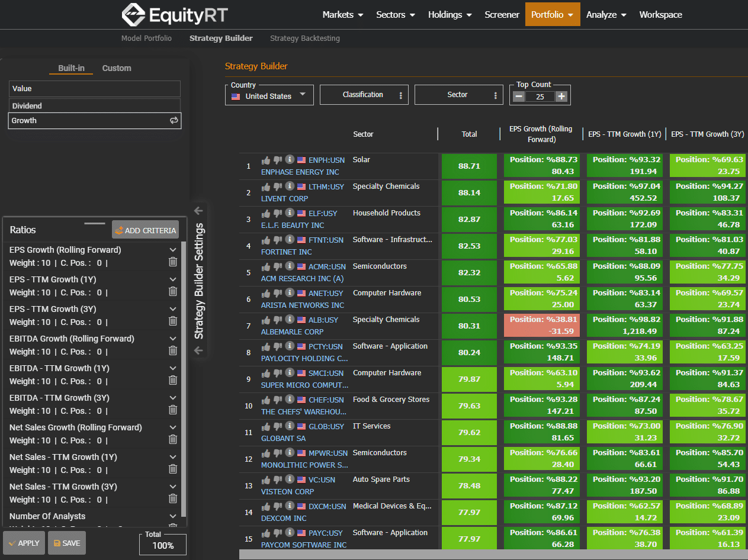Open the Analyze menu

click(606, 15)
